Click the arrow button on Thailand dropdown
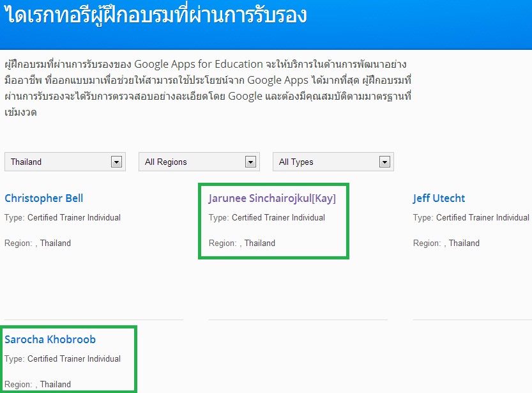The height and width of the screenshot is (393, 532). (116, 162)
